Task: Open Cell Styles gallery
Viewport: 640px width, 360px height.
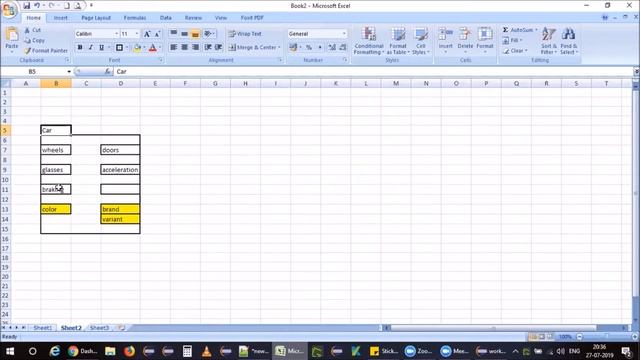Action: (x=420, y=41)
